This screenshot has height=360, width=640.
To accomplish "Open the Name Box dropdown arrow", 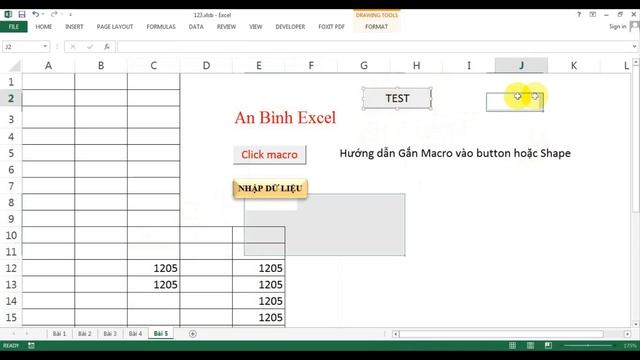I will [45, 47].
